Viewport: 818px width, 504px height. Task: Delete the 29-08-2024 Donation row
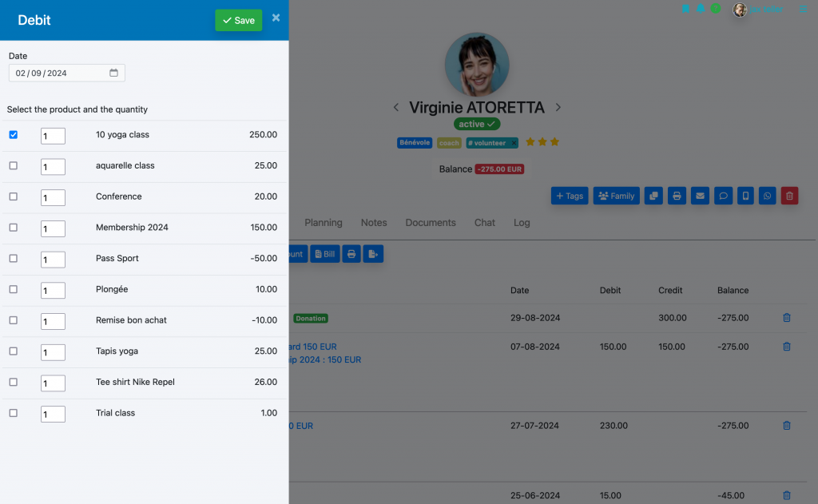(787, 318)
